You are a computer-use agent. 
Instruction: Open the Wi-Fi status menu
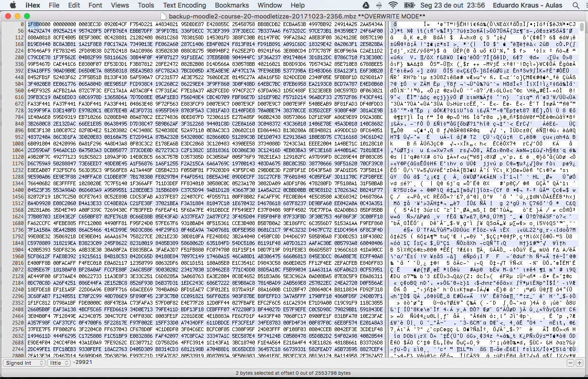pyautogui.click(x=393, y=5)
